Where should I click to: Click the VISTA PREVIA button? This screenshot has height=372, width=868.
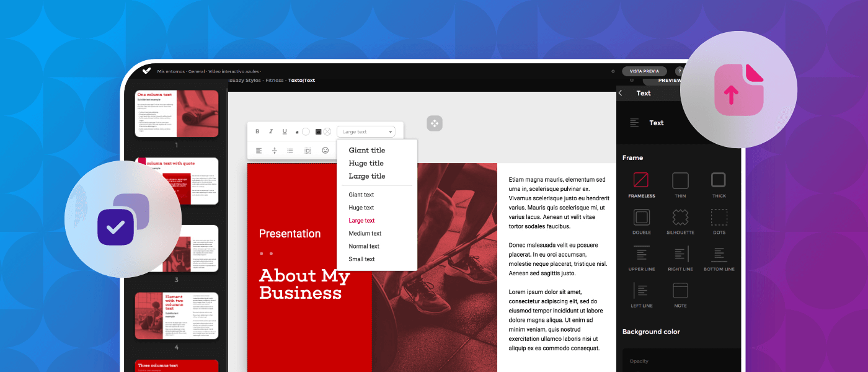644,71
